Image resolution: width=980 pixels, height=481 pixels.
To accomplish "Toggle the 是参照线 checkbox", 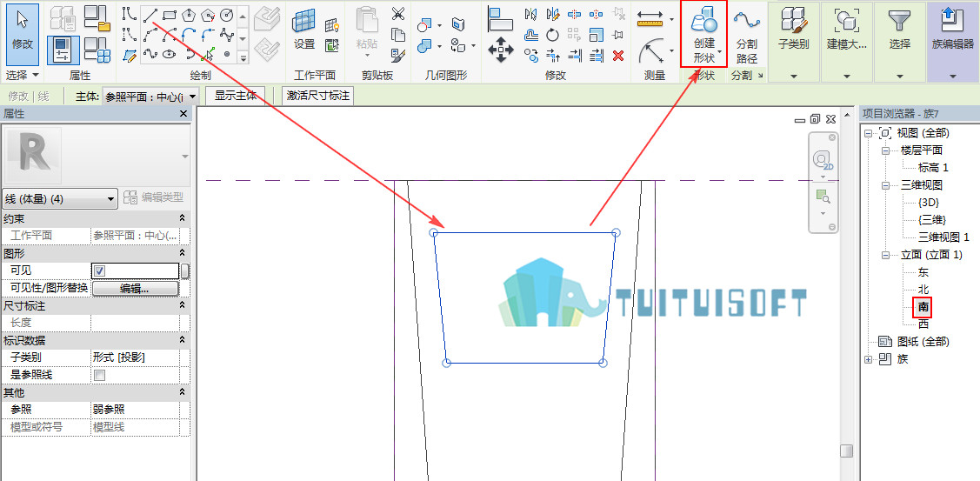I will pyautogui.click(x=99, y=375).
